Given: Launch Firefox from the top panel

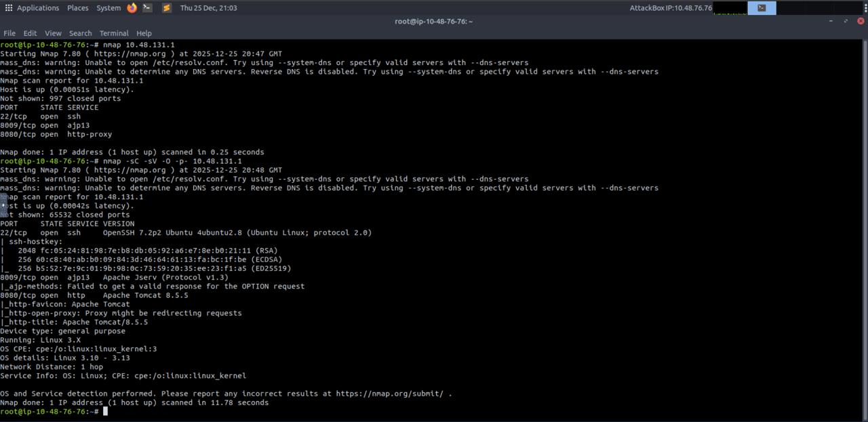Looking at the screenshot, I should pos(132,7).
